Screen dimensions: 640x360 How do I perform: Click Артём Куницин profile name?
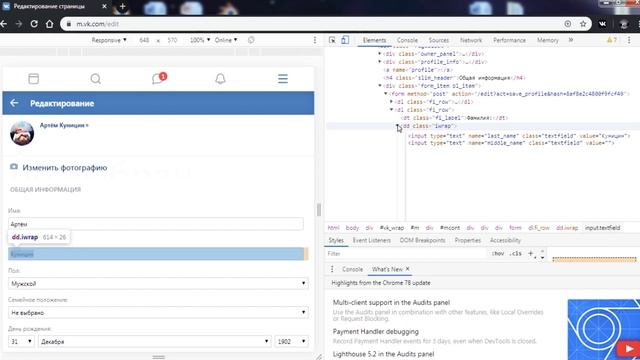(x=64, y=125)
